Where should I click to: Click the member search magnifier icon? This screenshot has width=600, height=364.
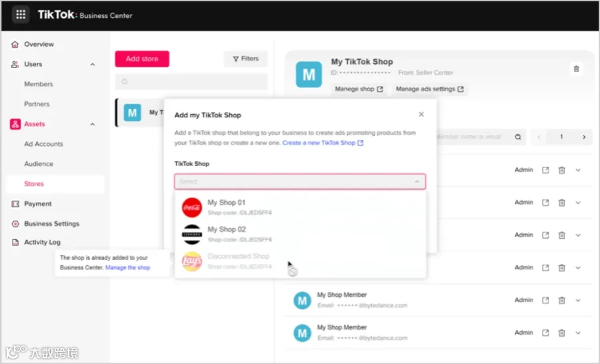point(518,137)
